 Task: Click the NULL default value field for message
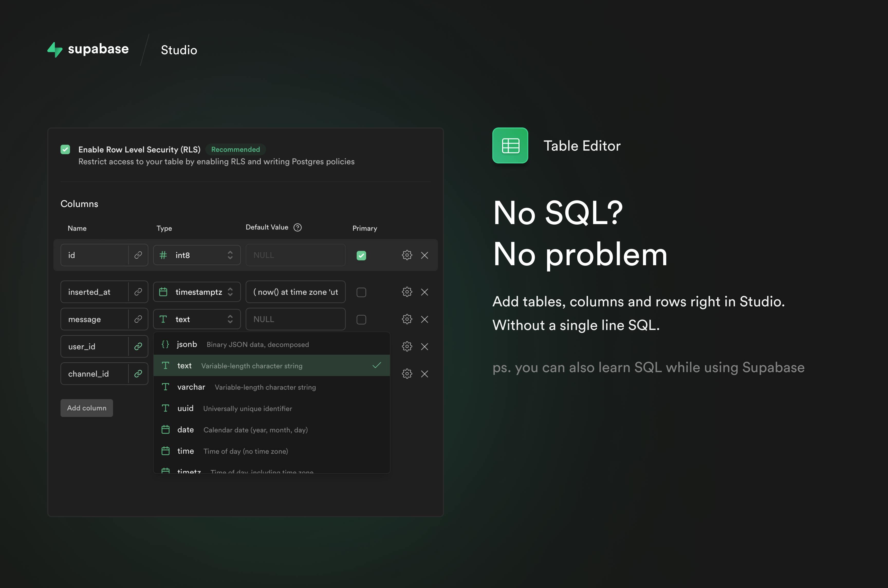295,319
